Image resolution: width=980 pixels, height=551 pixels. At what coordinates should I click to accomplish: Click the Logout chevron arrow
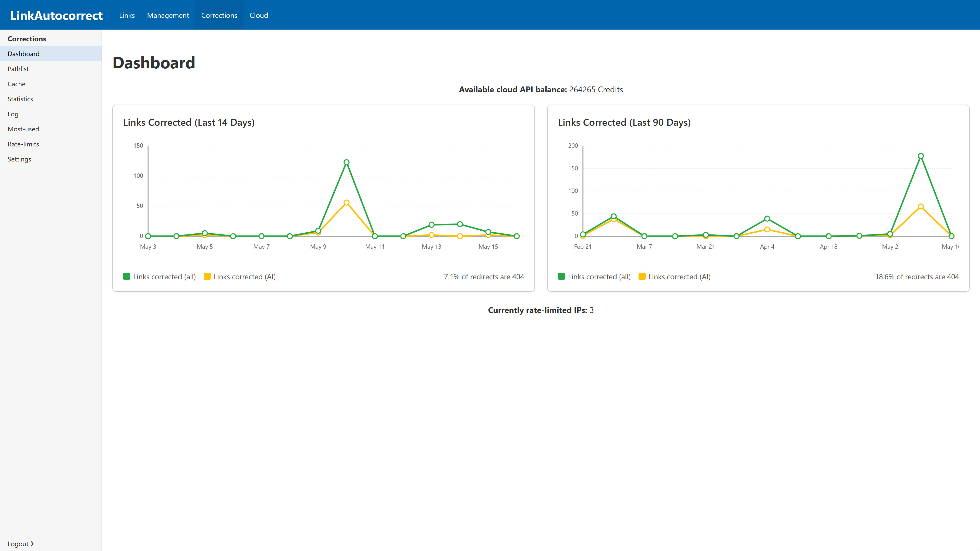(x=32, y=544)
